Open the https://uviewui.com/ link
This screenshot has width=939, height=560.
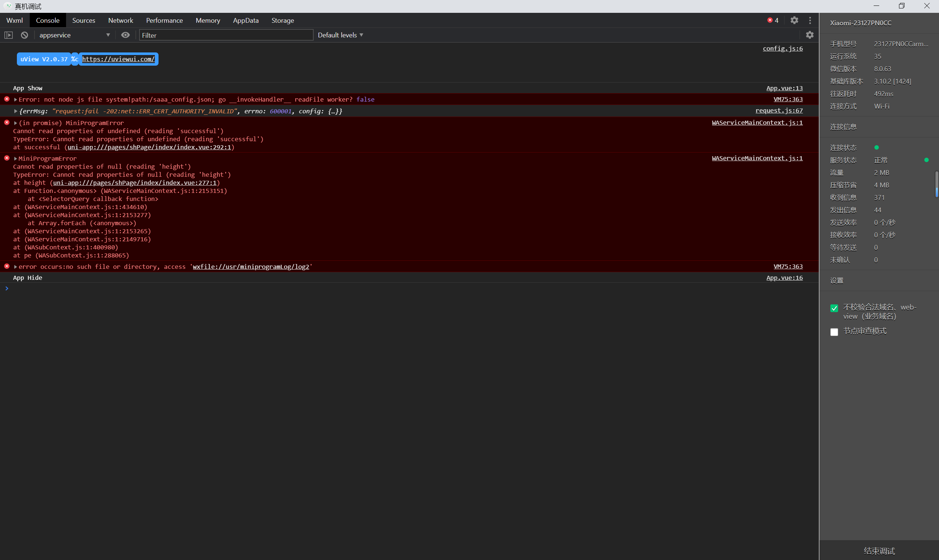click(x=118, y=59)
